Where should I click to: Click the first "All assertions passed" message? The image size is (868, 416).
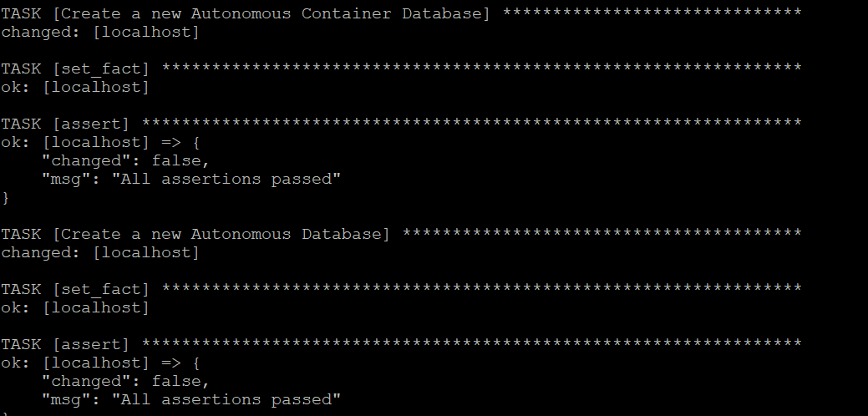(x=226, y=179)
